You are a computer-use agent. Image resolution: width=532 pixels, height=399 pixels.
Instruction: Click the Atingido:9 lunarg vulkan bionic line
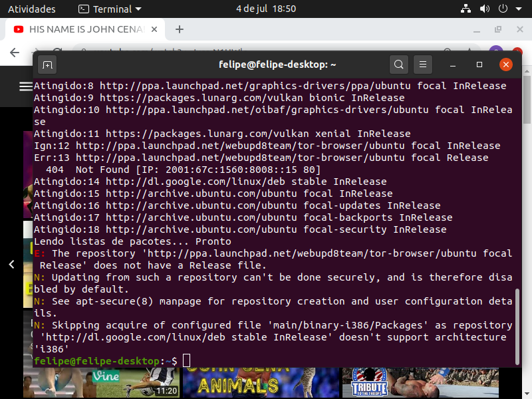click(x=219, y=98)
